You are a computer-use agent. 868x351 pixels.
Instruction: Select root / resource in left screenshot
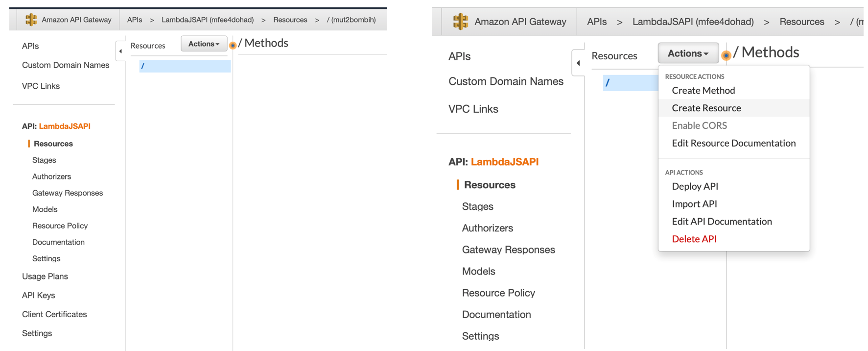(185, 66)
